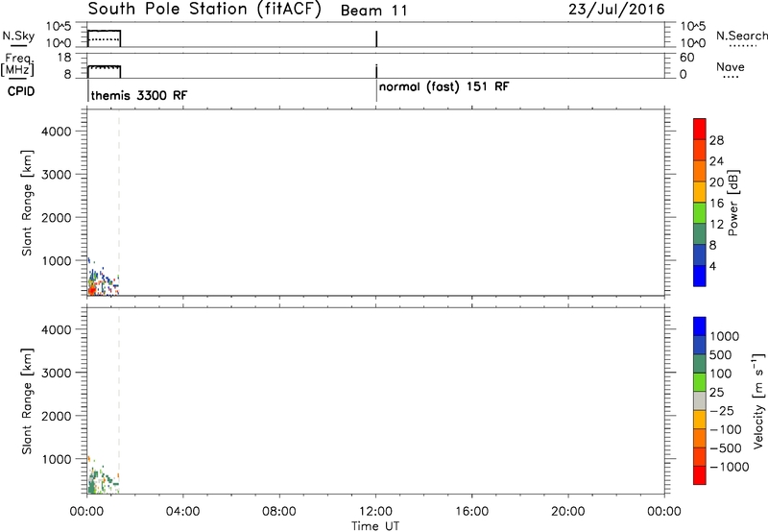Click the 'South Pole Station (fitACF)' title
The image size is (768, 532).
204,10
